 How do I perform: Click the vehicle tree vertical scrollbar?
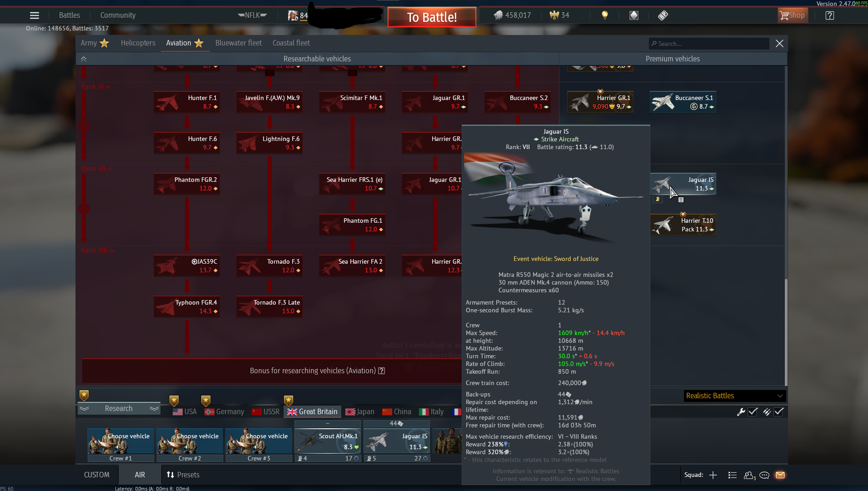pyautogui.click(x=785, y=332)
